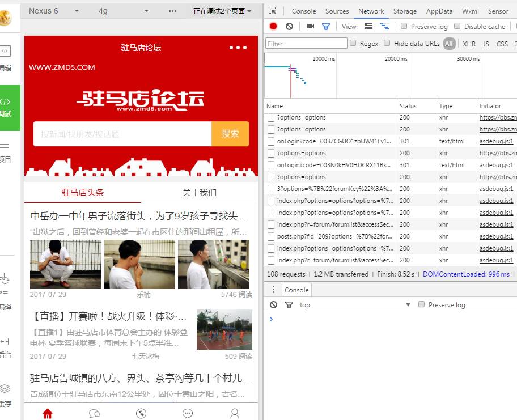Switch to the Sources tab
517x420 pixels.
point(337,11)
